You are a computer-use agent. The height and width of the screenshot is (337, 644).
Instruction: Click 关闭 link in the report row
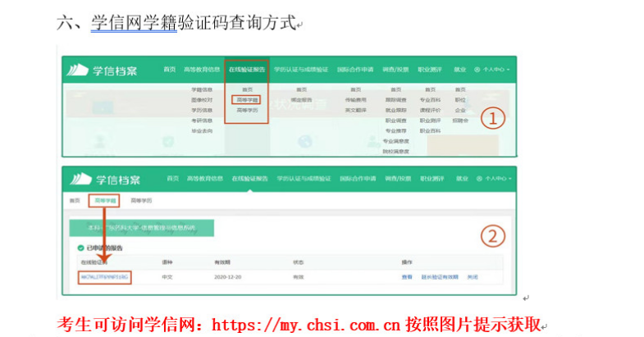click(x=473, y=277)
